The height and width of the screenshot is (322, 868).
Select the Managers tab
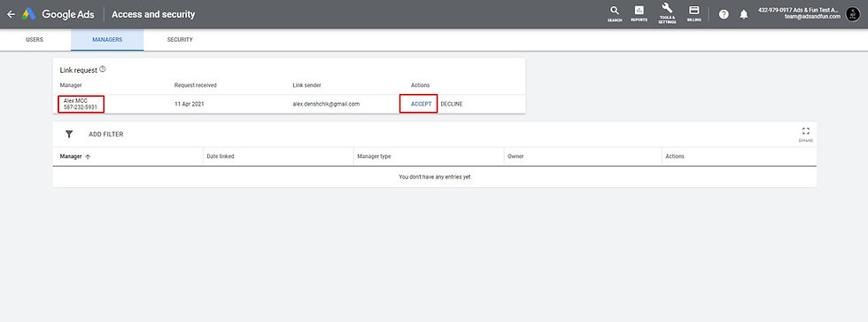click(x=107, y=40)
